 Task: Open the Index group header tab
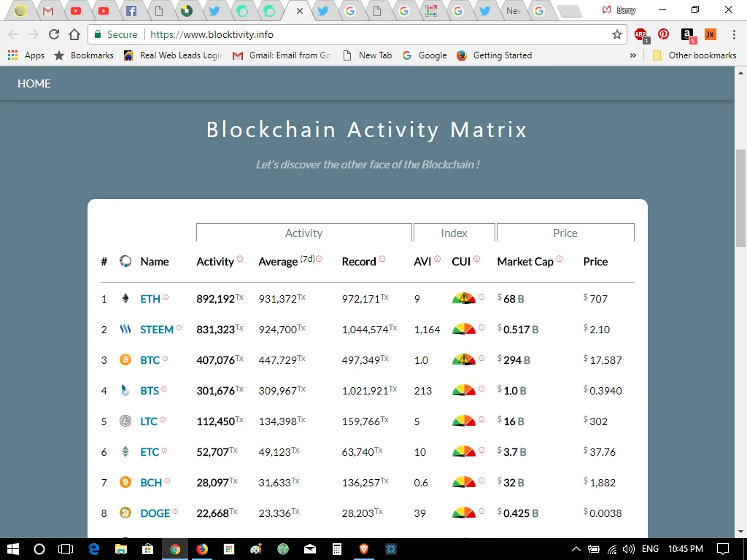(454, 233)
